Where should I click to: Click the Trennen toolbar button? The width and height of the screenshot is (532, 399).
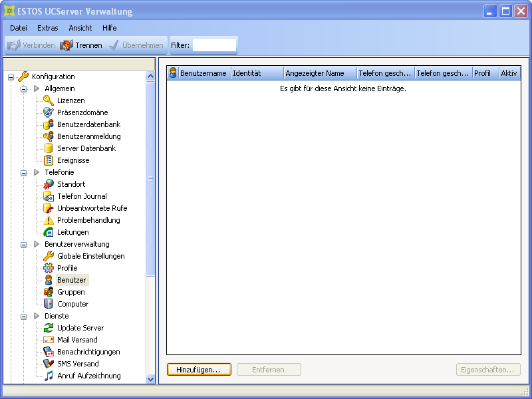pyautogui.click(x=81, y=45)
